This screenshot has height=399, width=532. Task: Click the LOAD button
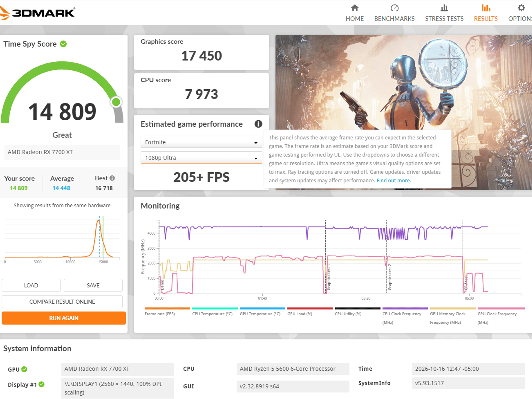31,285
